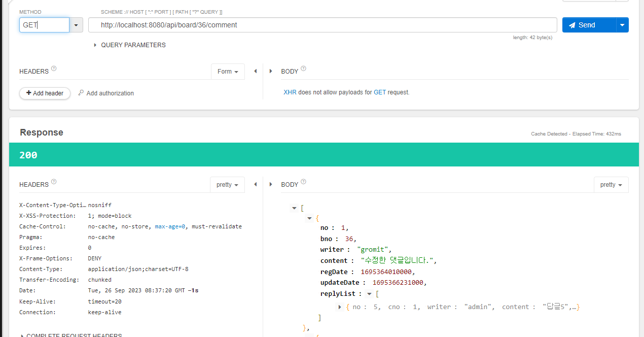This screenshot has height=337, width=644.
Task: Click the "admin" writer in reply row
Action: pyautogui.click(x=478, y=307)
